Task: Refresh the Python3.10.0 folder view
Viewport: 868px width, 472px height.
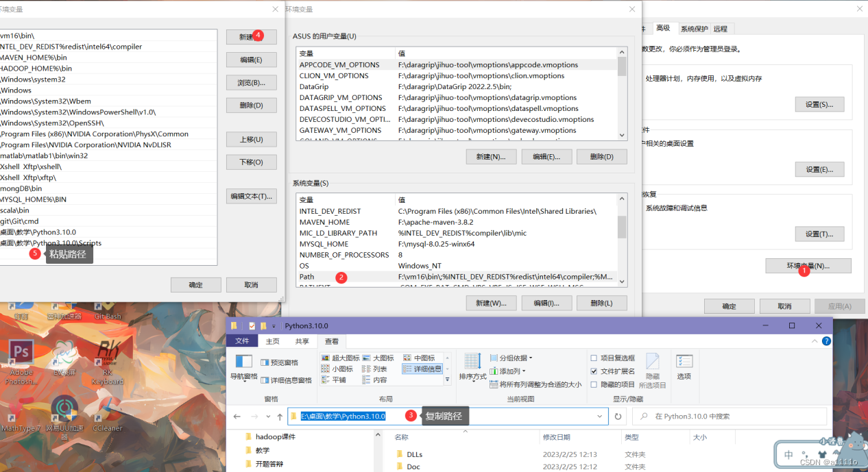Action: point(618,417)
